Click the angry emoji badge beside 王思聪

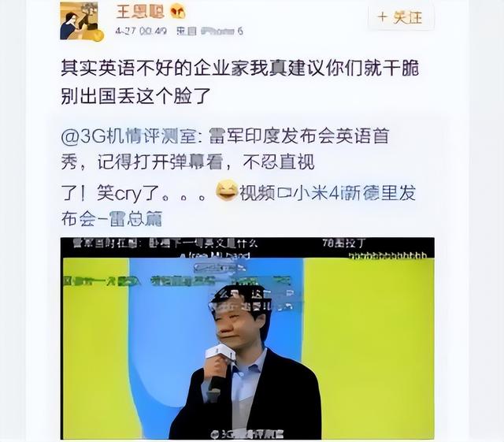tap(178, 13)
